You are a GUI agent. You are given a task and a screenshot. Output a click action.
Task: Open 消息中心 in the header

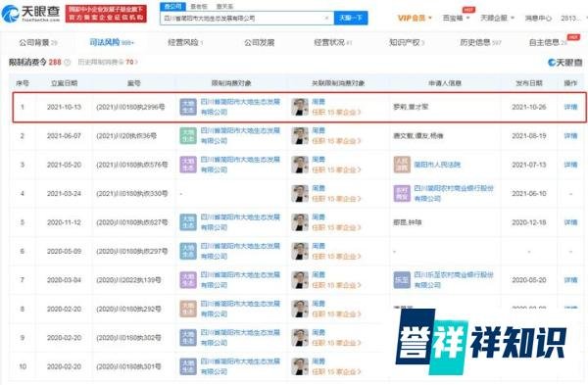538,18
